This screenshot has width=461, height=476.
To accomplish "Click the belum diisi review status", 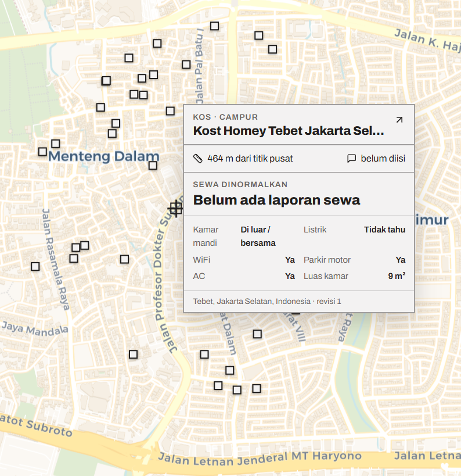I will click(x=383, y=159).
